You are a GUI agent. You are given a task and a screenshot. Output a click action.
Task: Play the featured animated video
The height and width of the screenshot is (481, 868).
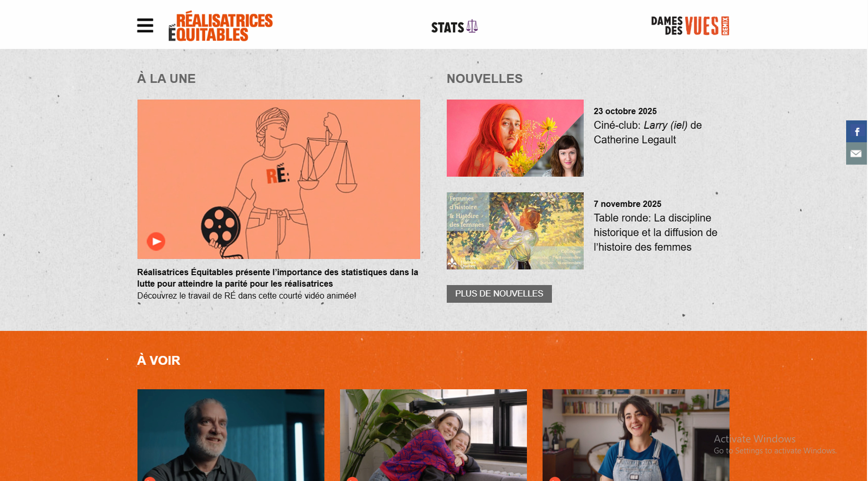pyautogui.click(x=156, y=241)
